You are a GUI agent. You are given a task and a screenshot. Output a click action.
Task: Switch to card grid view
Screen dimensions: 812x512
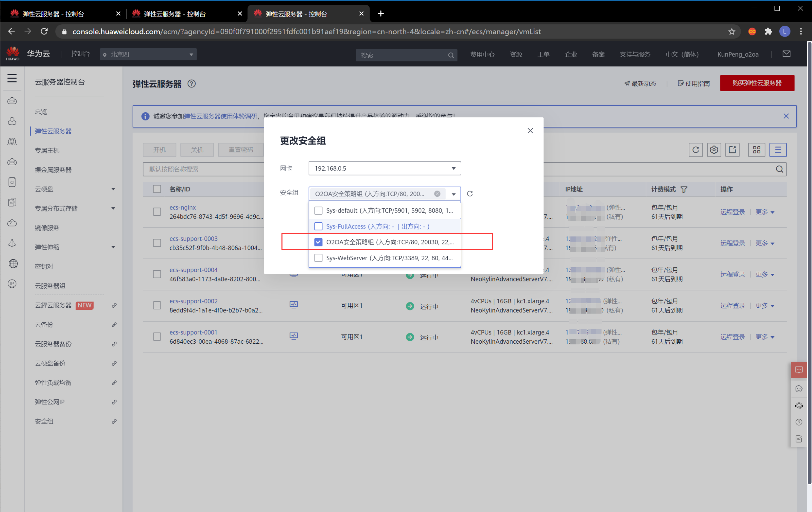(757, 150)
